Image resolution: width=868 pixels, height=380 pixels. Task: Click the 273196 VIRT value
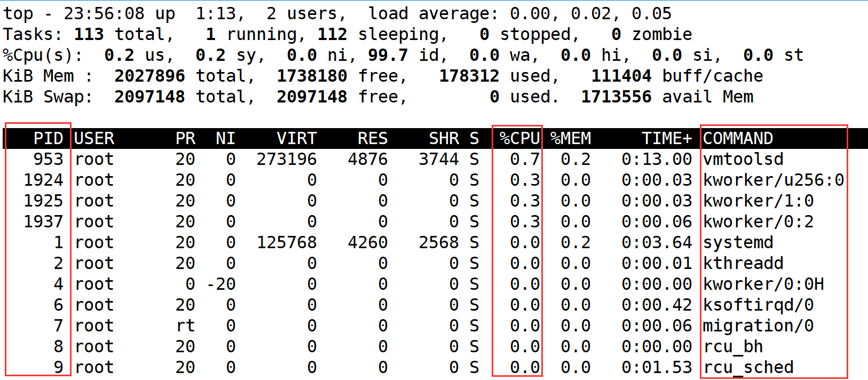287,160
